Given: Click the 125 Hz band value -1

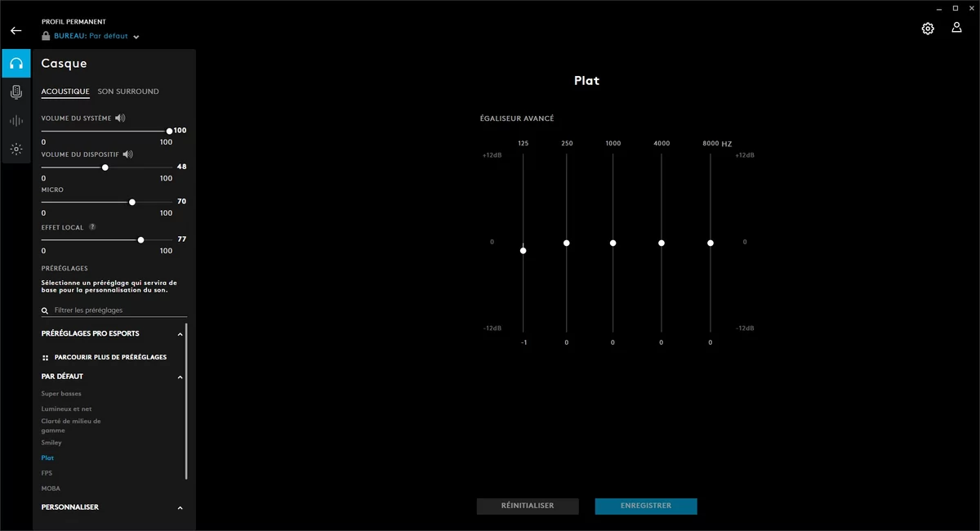Looking at the screenshot, I should tap(523, 343).
